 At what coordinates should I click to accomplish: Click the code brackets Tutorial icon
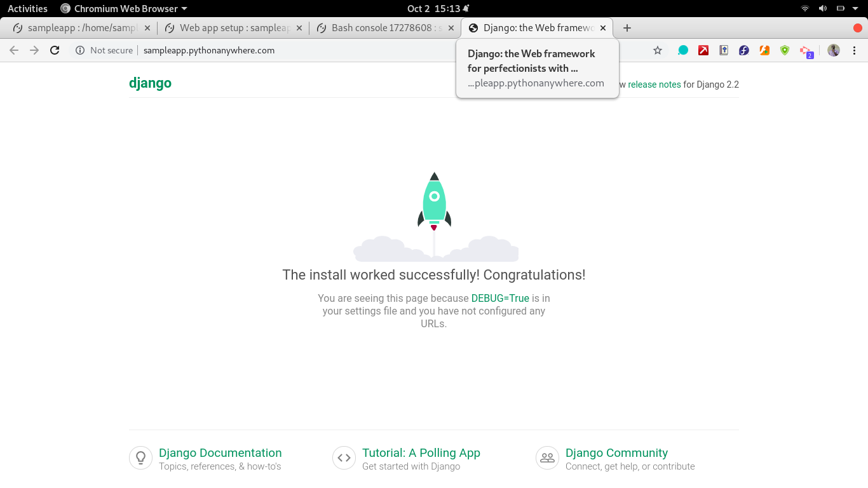(344, 457)
